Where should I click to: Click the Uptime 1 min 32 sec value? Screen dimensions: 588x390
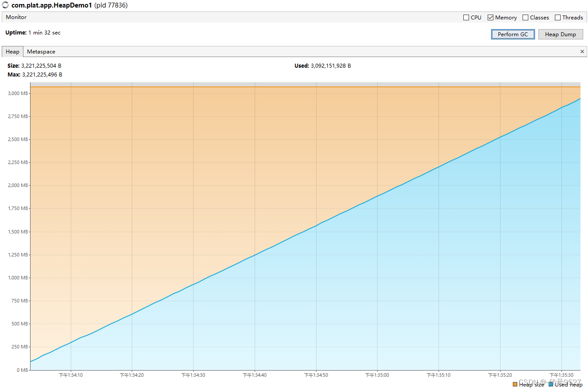click(x=45, y=33)
